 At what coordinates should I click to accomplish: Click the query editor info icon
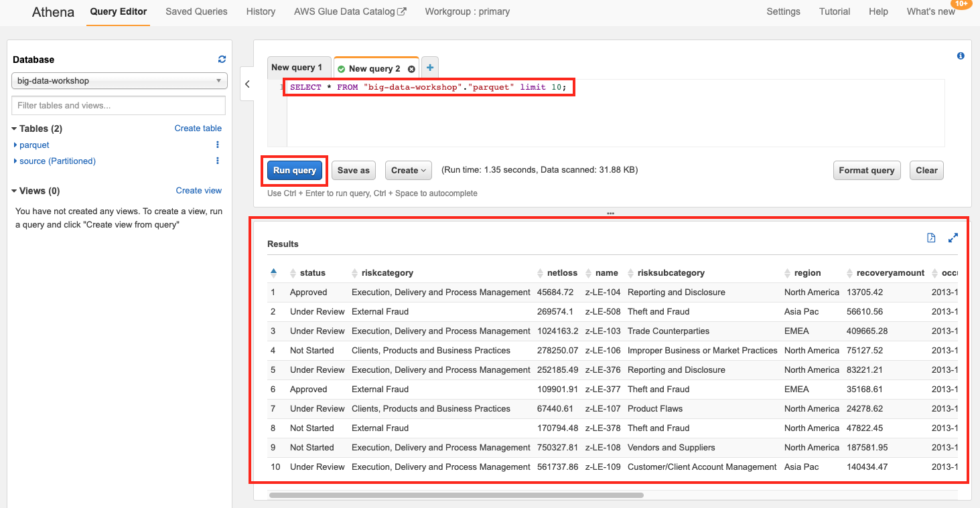[x=961, y=56]
